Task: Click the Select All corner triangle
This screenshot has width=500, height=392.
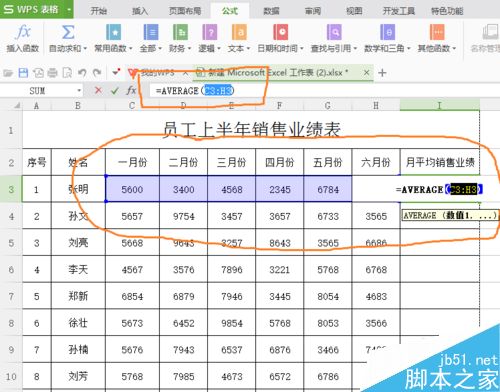Action: [16, 106]
